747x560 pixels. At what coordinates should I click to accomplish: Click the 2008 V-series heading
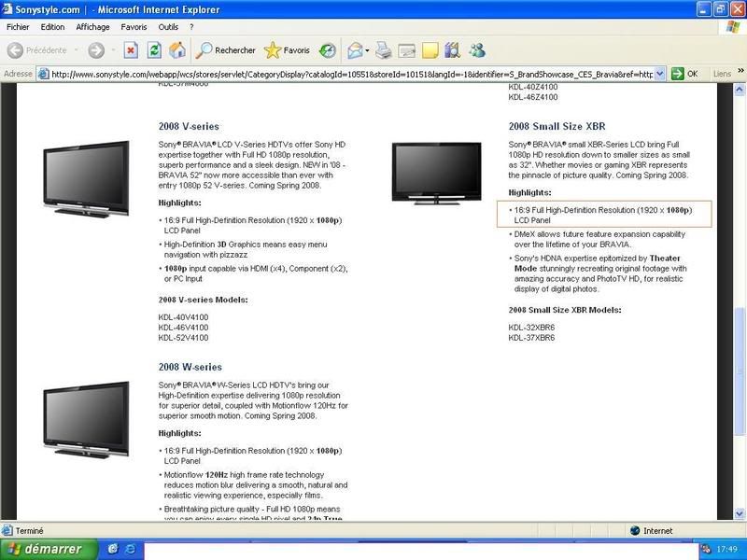click(x=189, y=127)
